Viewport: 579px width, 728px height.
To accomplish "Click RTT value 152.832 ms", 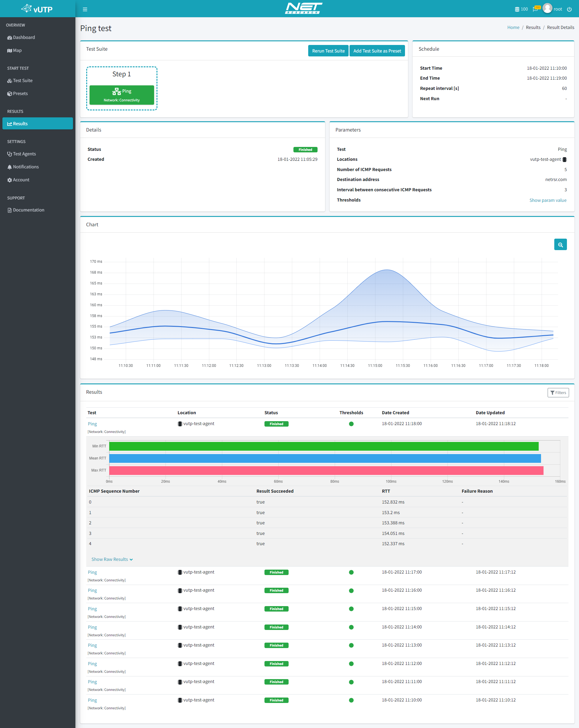I will (x=393, y=502).
